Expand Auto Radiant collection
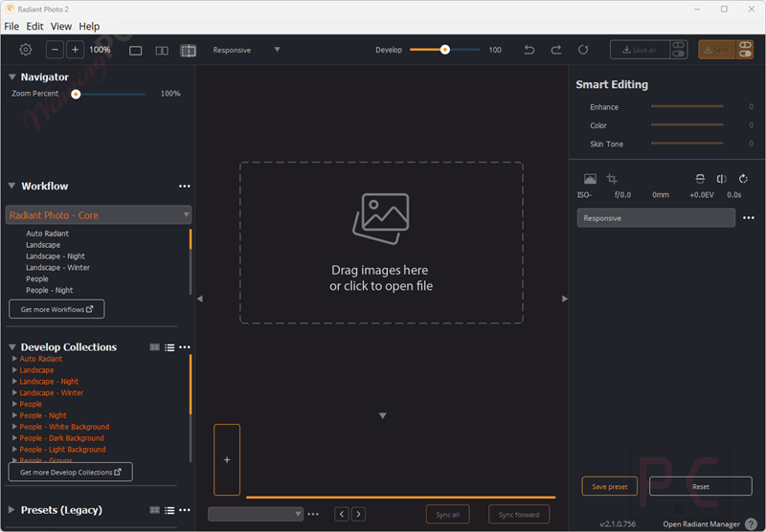This screenshot has height=532, width=766. 14,359
